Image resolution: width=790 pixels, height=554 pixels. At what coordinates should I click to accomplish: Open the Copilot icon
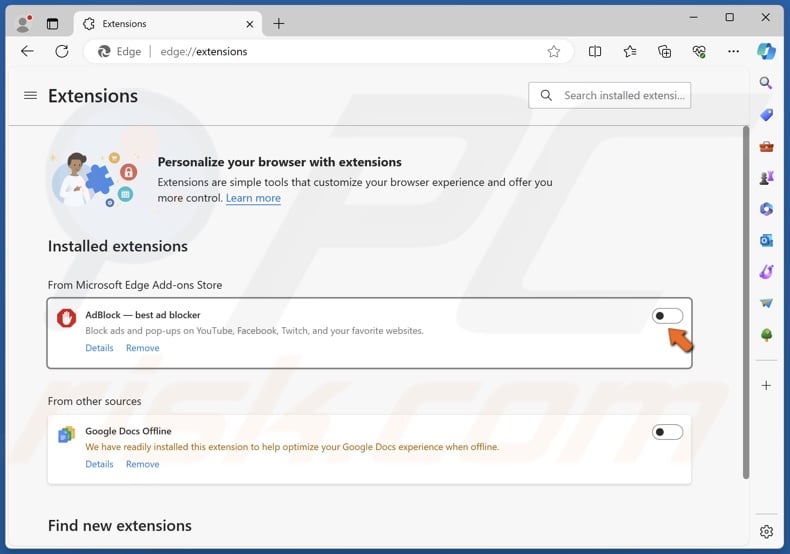coord(766,51)
